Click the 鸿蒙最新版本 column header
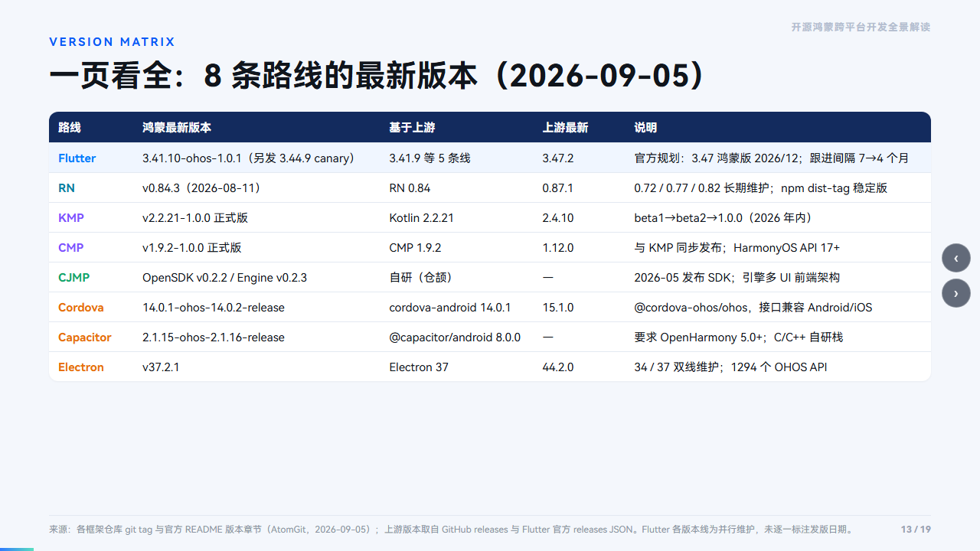The image size is (980, 551). (177, 128)
